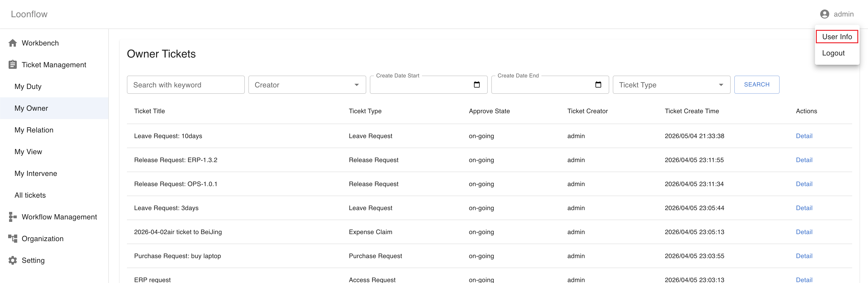Select 'Release Request: ERP-1.3.2' title cell
This screenshot has width=868, height=283.
[x=176, y=160]
